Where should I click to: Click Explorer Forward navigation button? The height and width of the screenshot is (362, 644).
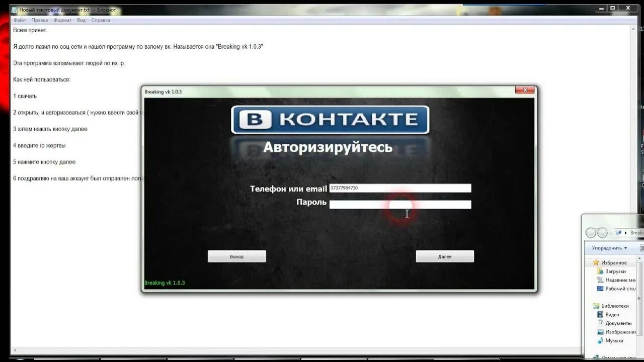[602, 233]
